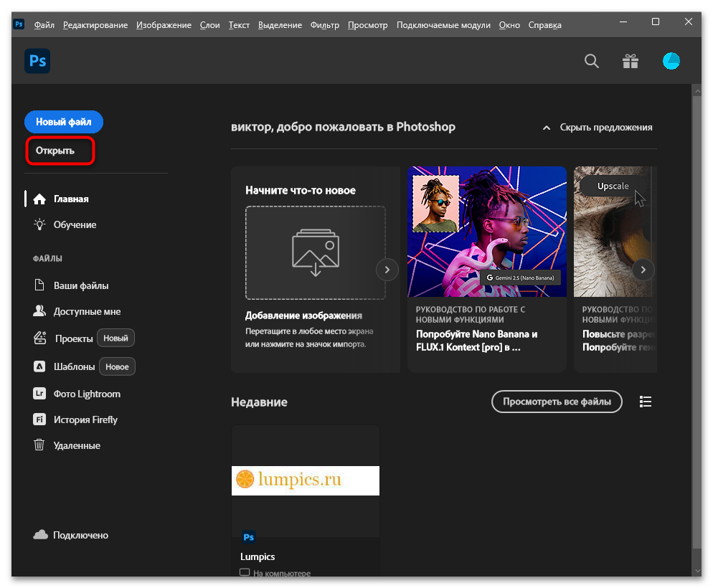
Task: Check the На компьютере checkbox under Lumpics
Action: (x=245, y=573)
